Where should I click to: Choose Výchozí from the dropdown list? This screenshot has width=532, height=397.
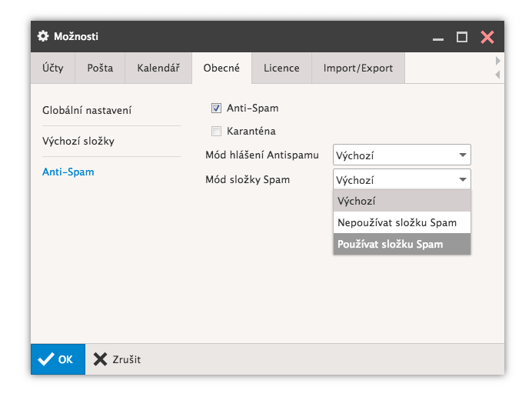point(401,201)
